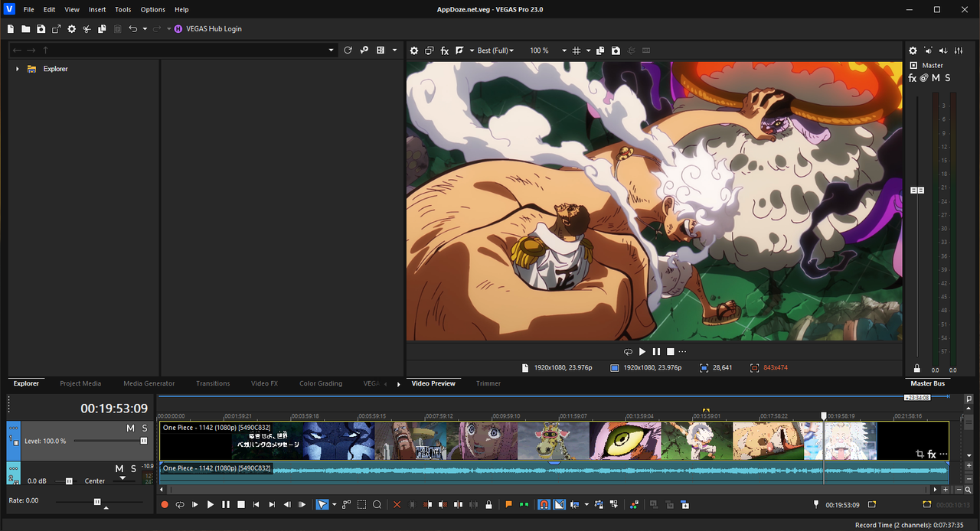Open Mixing Console from Master Bus toolbar
The width and height of the screenshot is (980, 531).
click(x=959, y=50)
